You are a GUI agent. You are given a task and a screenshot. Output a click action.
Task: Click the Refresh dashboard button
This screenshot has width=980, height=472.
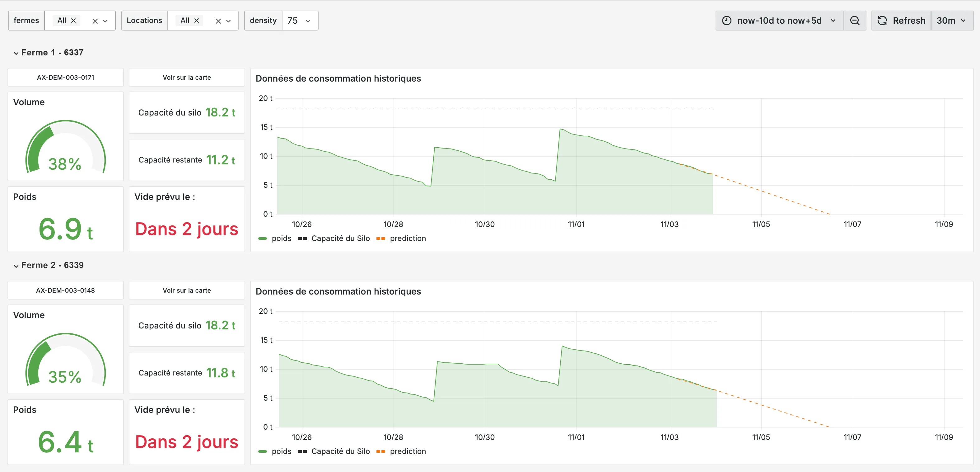901,21
